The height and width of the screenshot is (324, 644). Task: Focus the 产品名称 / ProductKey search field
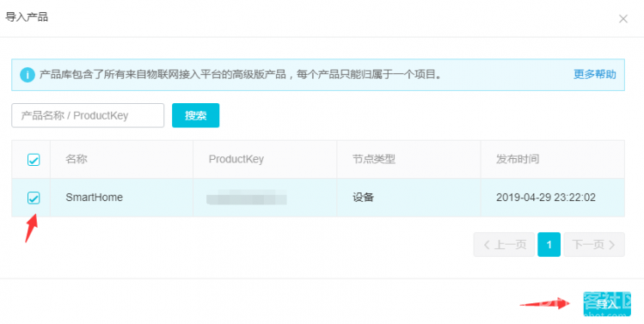click(x=88, y=115)
